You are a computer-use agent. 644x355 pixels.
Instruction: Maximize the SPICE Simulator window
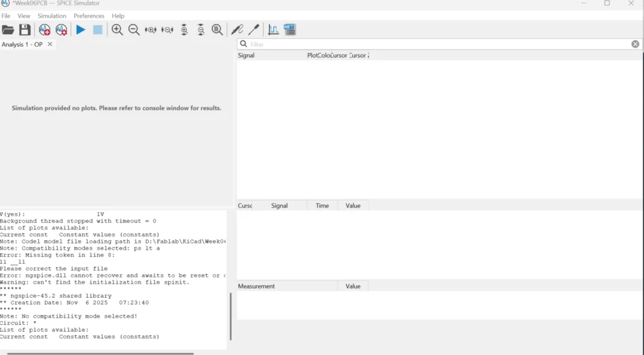607,3
